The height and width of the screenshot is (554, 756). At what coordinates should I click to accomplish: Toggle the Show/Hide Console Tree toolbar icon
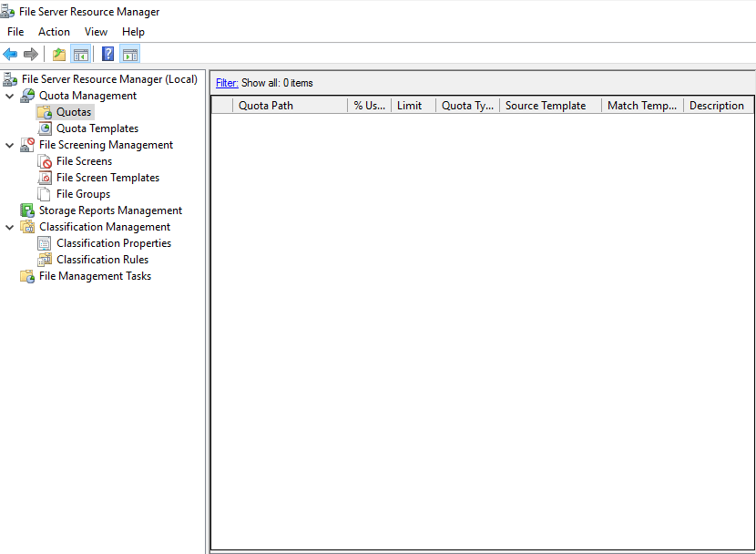(81, 54)
